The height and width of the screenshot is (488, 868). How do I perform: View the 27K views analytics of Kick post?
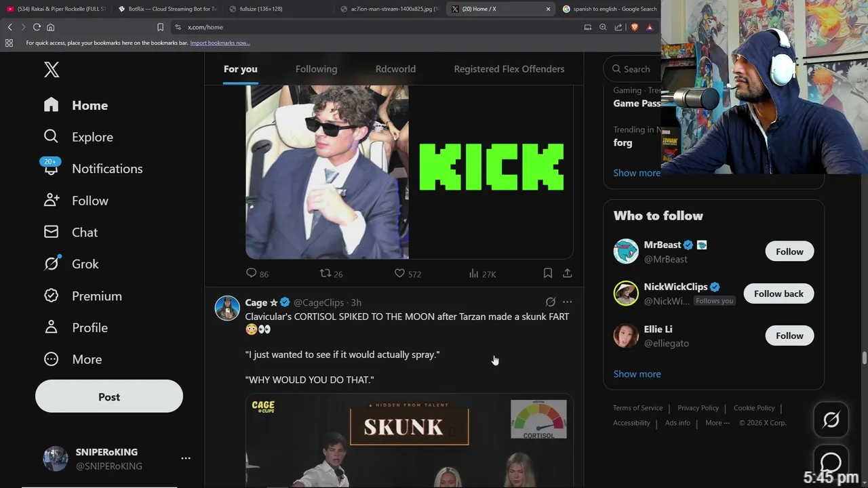point(482,273)
